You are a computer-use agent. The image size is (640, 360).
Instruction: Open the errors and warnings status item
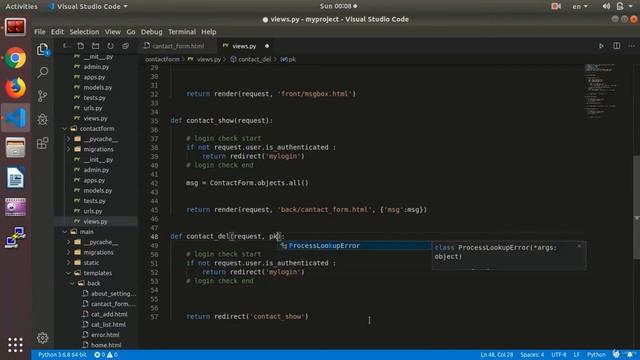coord(106,355)
